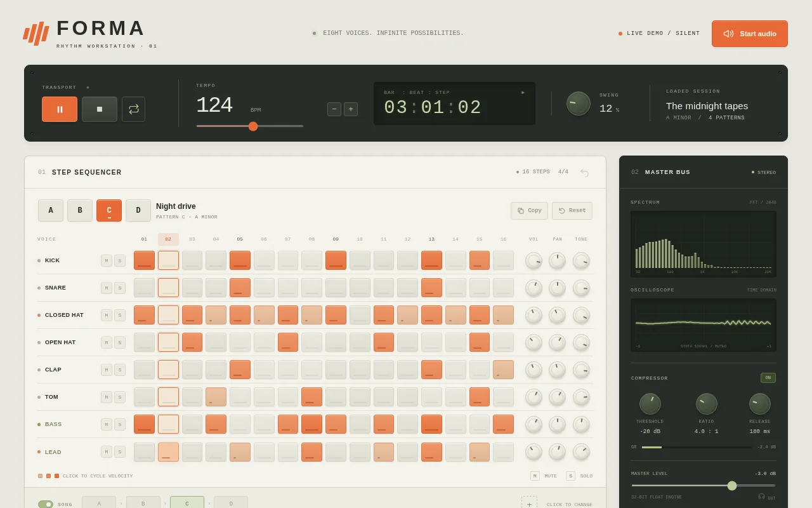Click the compressor Release knob
Image resolution: width=812 pixels, height=508 pixels.
tap(760, 404)
